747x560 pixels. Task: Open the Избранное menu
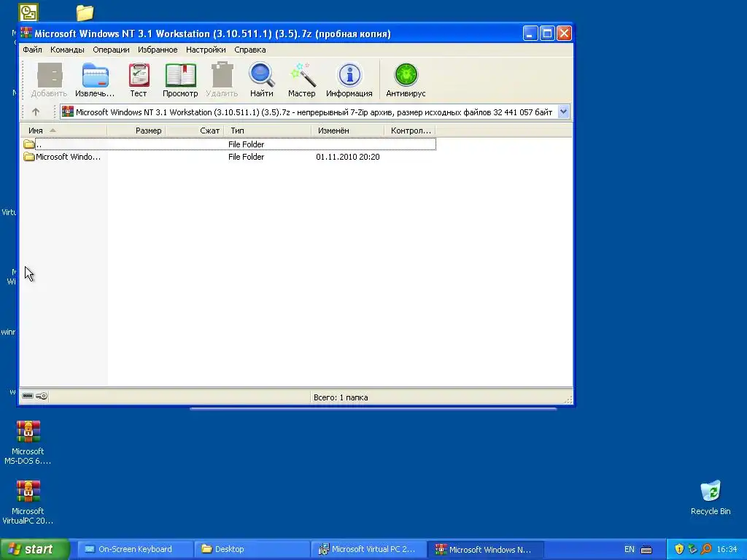(x=158, y=50)
